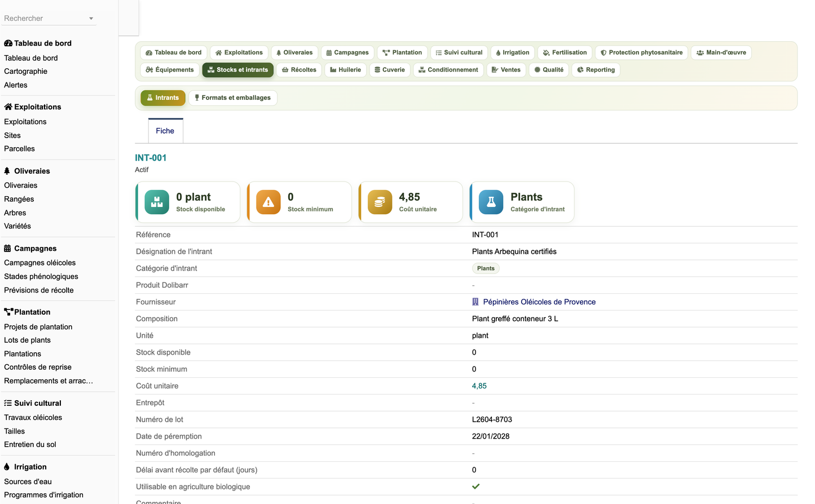Open Ventes navigation tab
This screenshot has height=504, width=815.
click(x=506, y=70)
